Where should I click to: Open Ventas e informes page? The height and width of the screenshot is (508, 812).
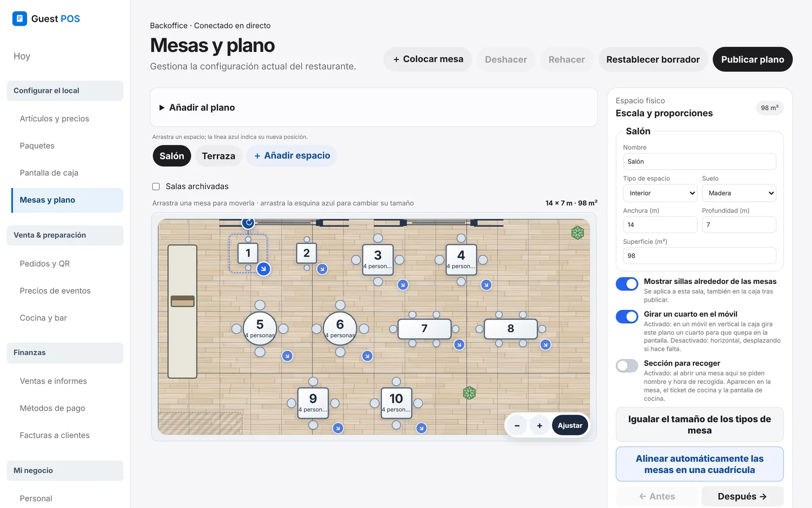[53, 381]
